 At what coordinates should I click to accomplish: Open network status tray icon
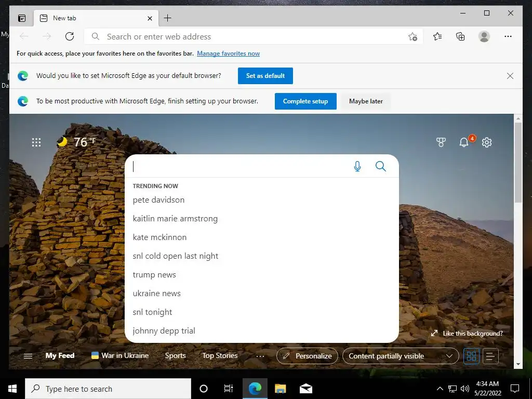pyautogui.click(x=453, y=389)
